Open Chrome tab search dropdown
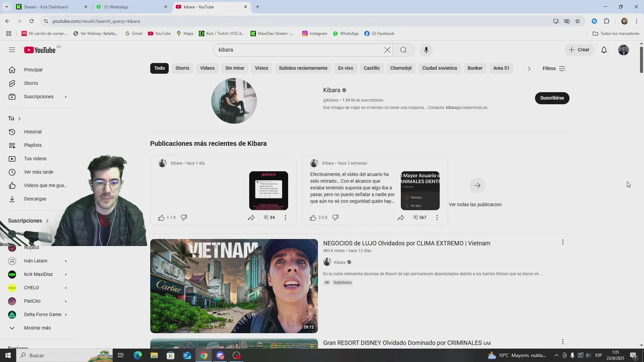Viewport: 644px width, 362px height. [x=7, y=7]
